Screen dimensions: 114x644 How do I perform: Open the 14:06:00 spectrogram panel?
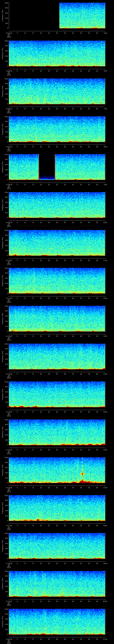point(57,91)
